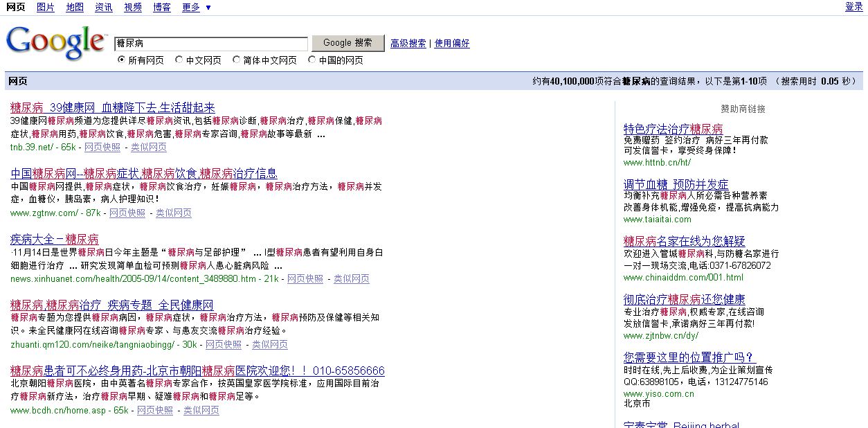Open result 糖尿病_39健康网 血糖降下去
This screenshot has width=868, height=428.
tap(113, 107)
